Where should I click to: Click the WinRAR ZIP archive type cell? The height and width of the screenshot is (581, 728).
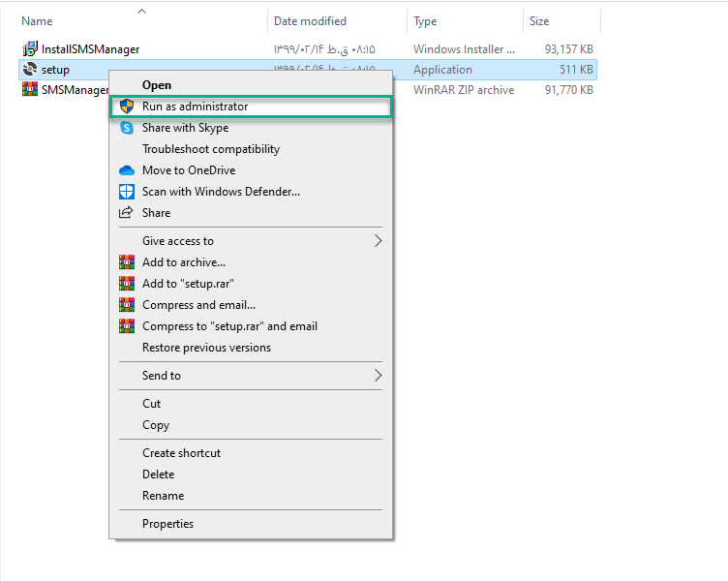point(464,90)
